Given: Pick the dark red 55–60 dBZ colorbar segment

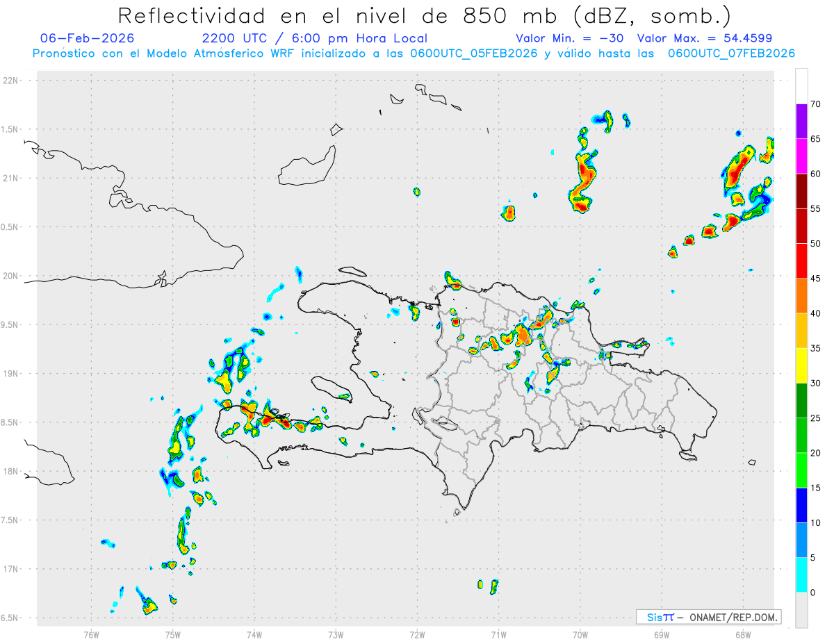Looking at the screenshot, I should point(801,191).
